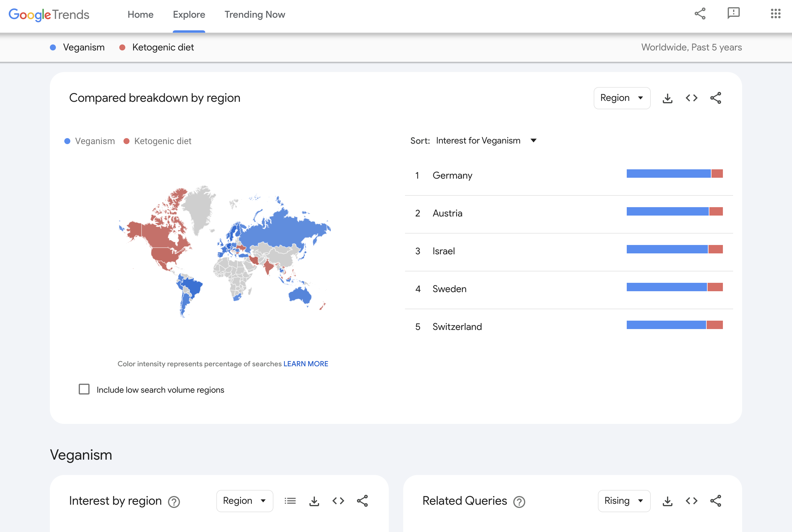Switch to the Trending Now tab

[254, 14]
